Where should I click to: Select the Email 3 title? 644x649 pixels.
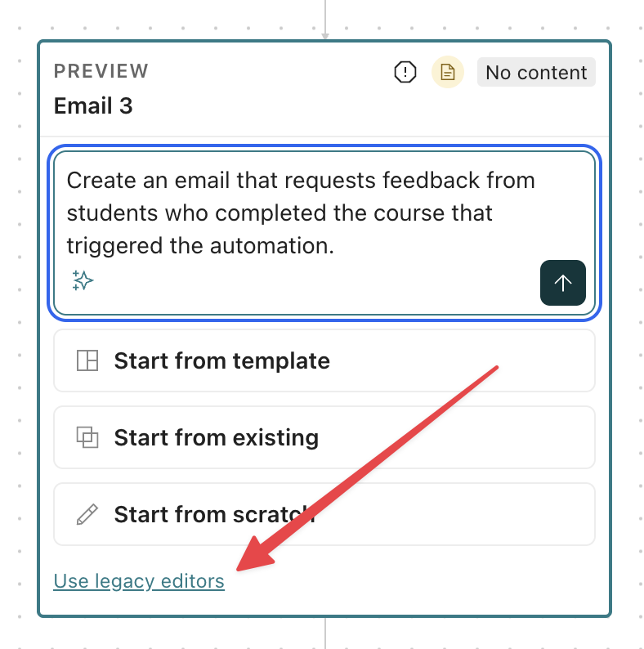(93, 105)
